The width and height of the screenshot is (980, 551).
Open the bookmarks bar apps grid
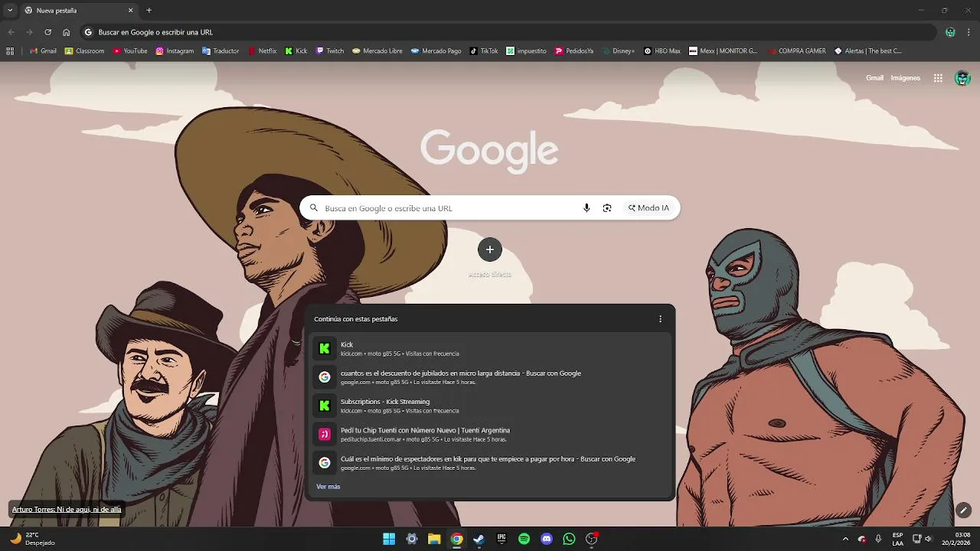(x=10, y=51)
